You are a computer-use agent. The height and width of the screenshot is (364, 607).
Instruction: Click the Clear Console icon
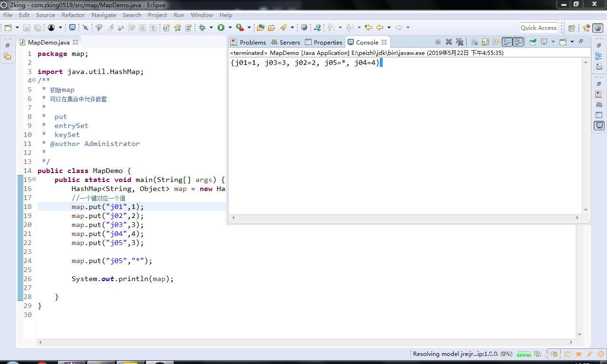pyautogui.click(x=474, y=42)
